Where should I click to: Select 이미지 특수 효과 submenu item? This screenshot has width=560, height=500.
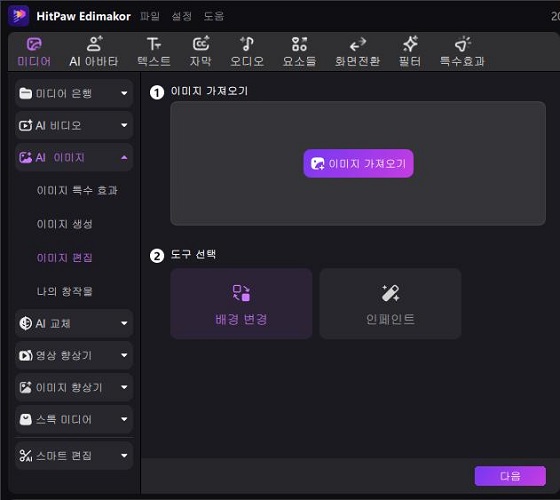(77, 190)
